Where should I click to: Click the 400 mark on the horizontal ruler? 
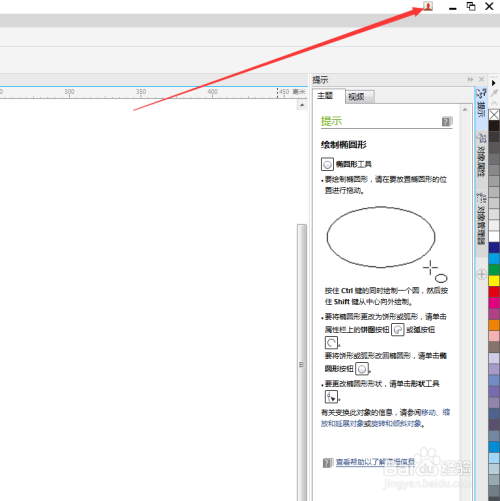213,91
